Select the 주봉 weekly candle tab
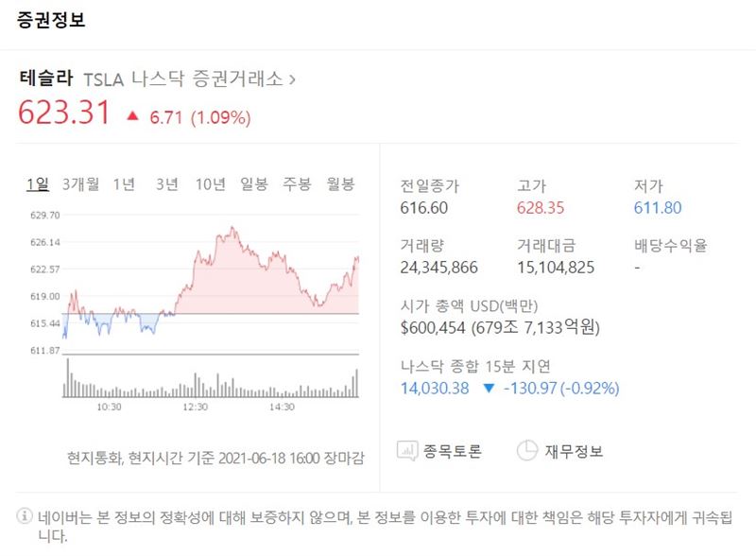 (297, 183)
